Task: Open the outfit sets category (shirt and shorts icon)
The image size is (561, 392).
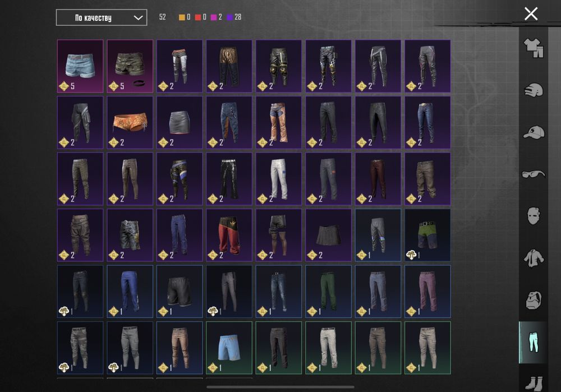Action: (533, 48)
